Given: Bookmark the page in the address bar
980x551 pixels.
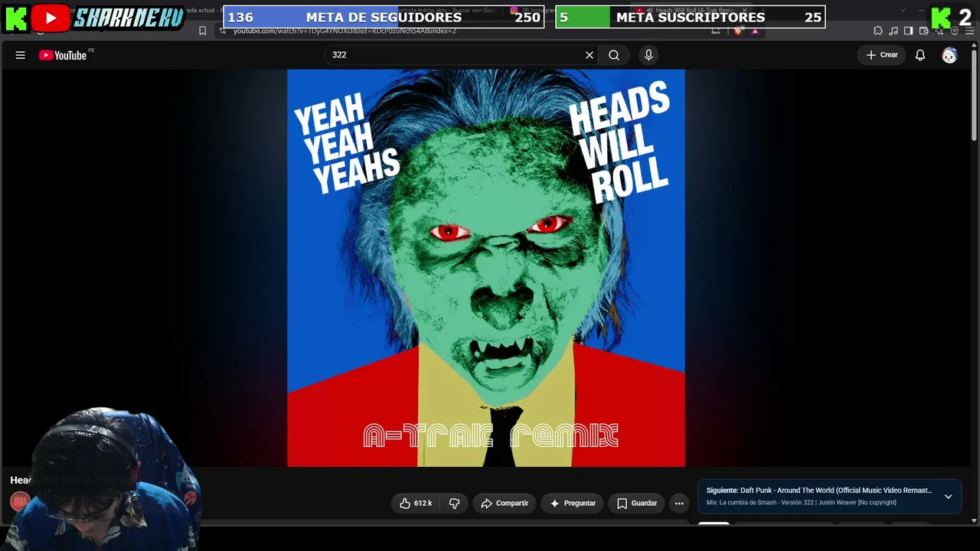Looking at the screenshot, I should click(202, 31).
